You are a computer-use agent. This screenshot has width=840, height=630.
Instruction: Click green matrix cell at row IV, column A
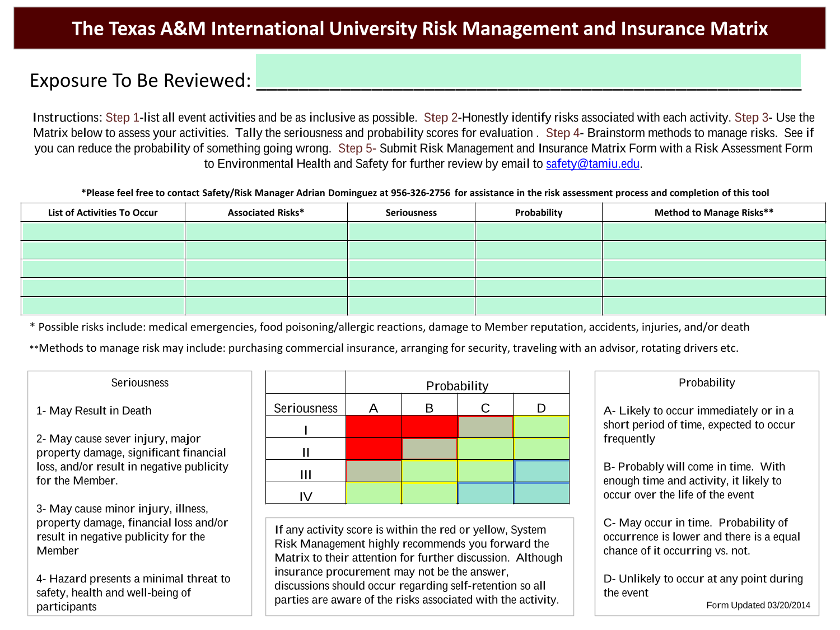coord(374,493)
